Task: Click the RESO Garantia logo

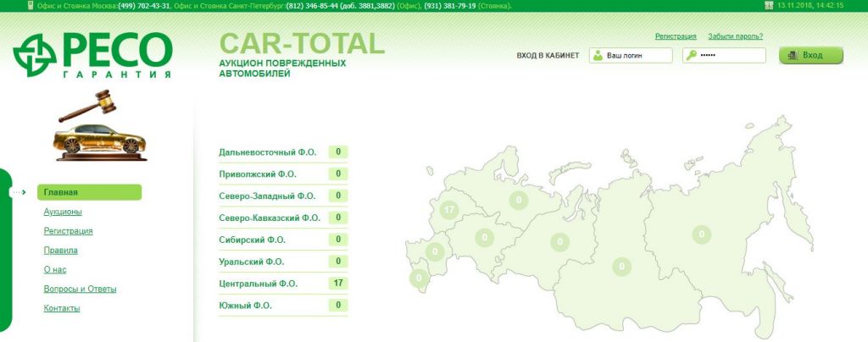Action: point(92,55)
